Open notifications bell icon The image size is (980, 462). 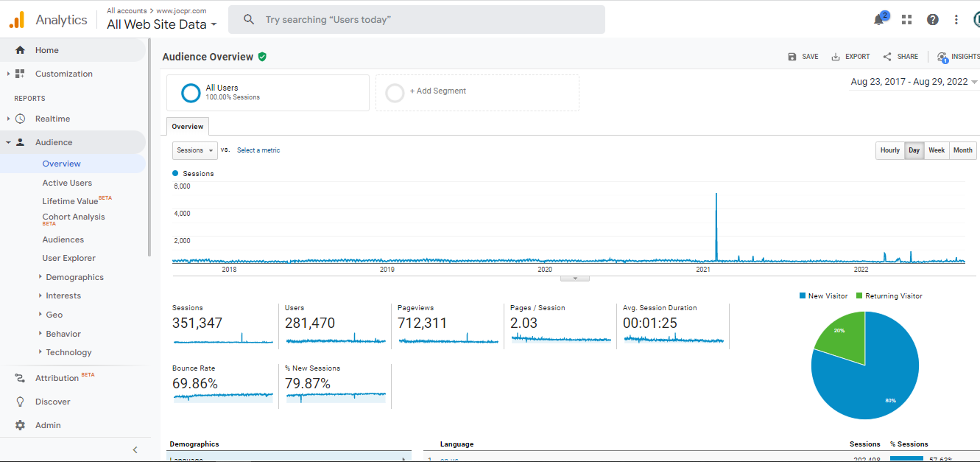click(878, 20)
